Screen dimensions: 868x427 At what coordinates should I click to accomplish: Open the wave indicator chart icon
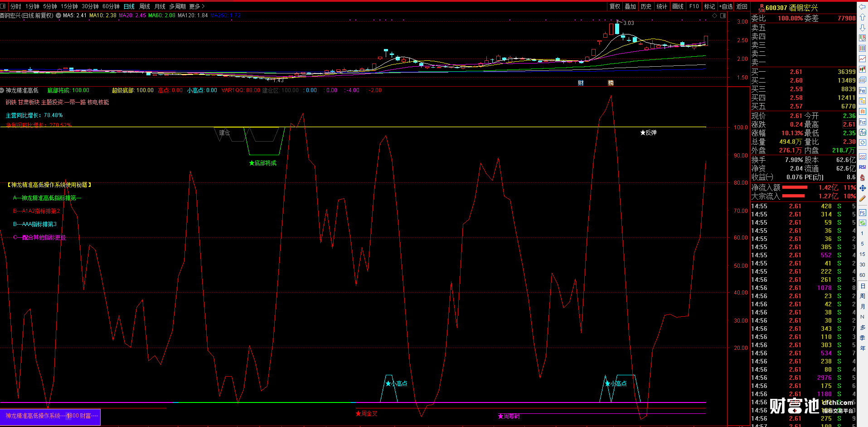pos(862,157)
